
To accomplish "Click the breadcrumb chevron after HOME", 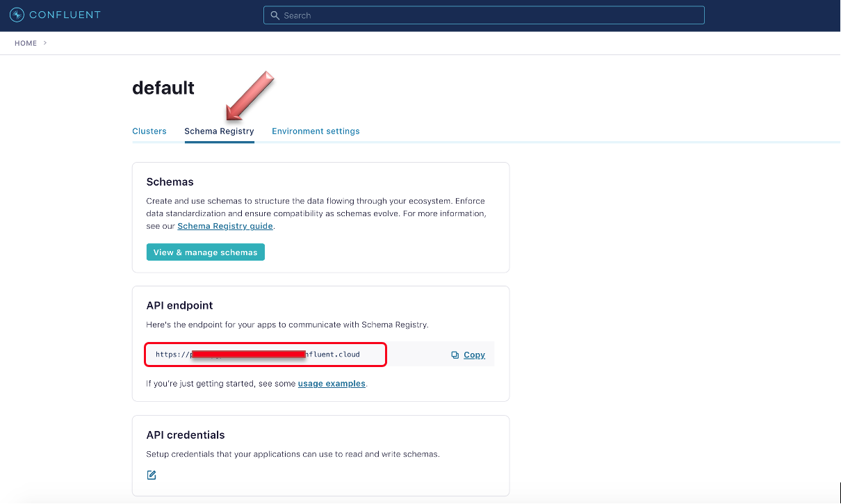I will click(45, 43).
